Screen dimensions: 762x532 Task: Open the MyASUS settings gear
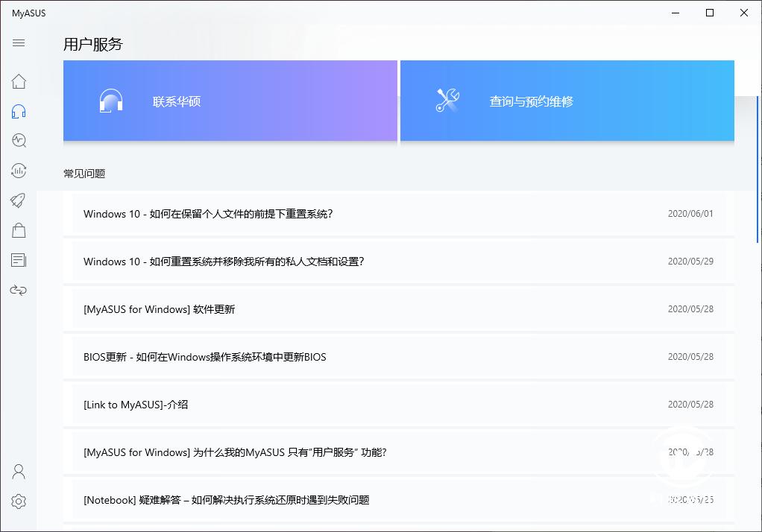point(18,501)
